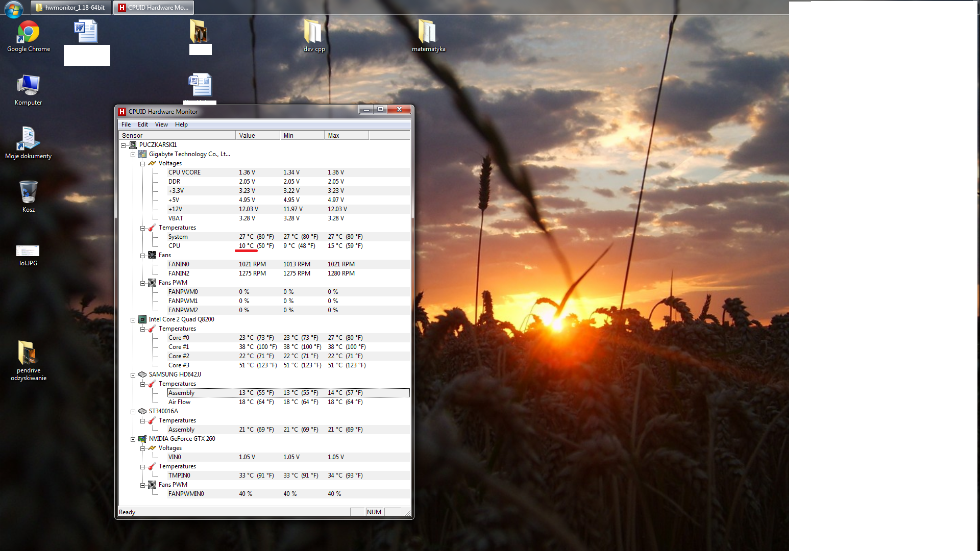Screen dimensions: 980x551
Task: Click the Intel Temperatures thermometer icon
Action: click(152, 329)
